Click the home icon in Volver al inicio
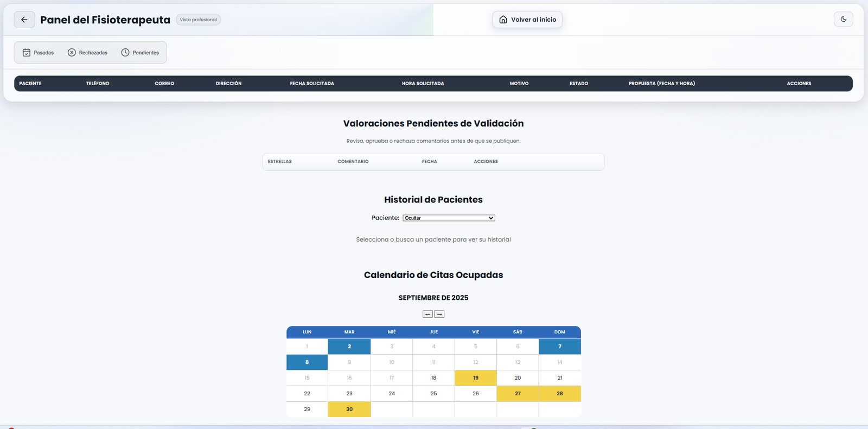 503,20
